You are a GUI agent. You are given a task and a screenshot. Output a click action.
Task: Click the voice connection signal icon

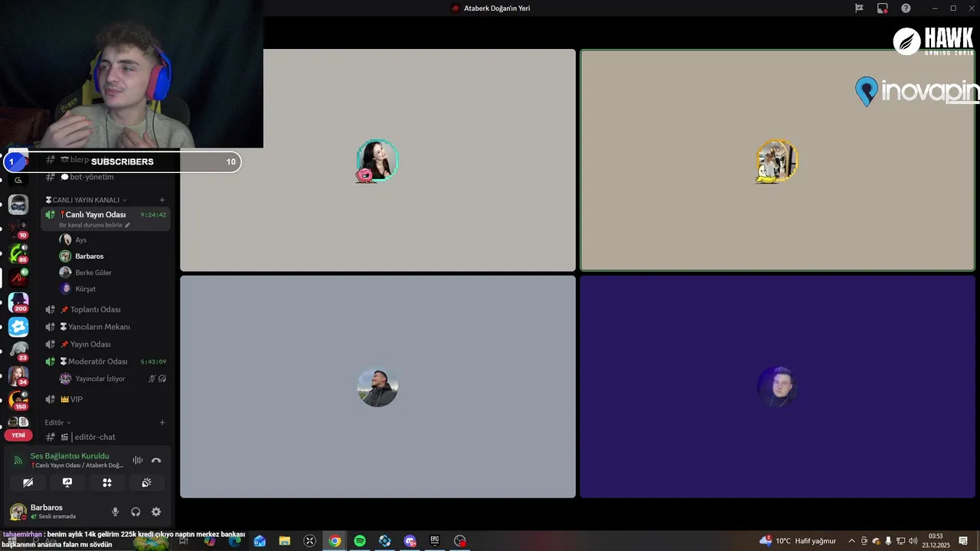click(18, 461)
